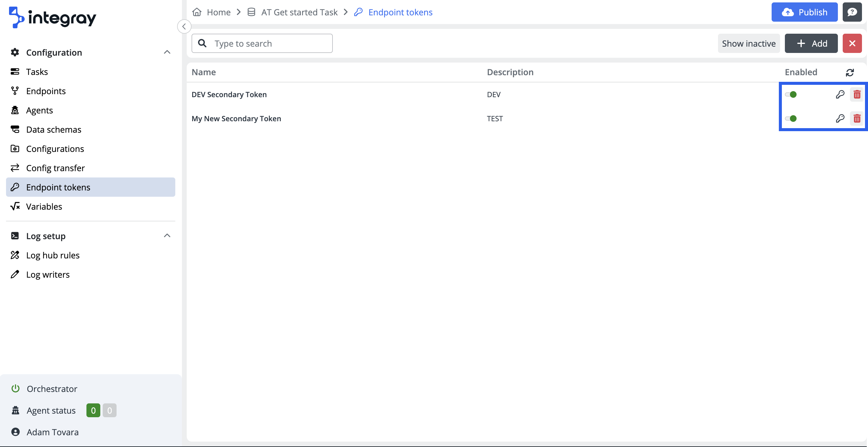Collapse the Configuration section
This screenshot has width=868, height=447.
coord(167,52)
